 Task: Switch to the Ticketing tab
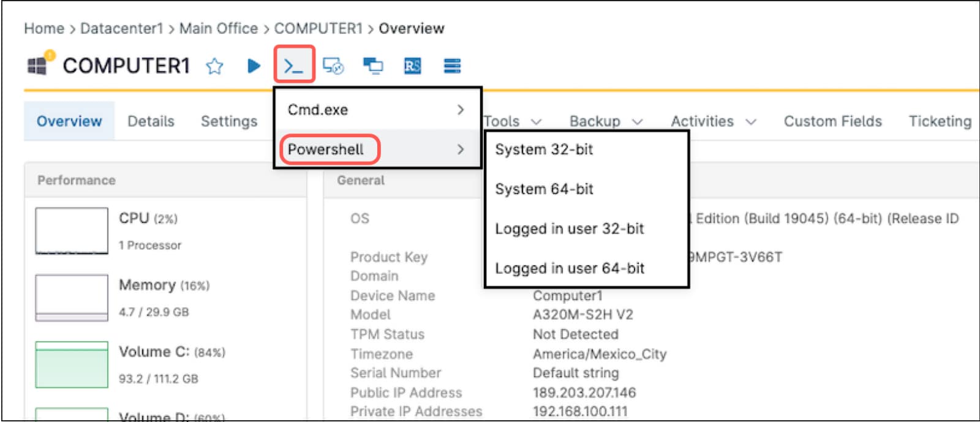[x=940, y=121]
